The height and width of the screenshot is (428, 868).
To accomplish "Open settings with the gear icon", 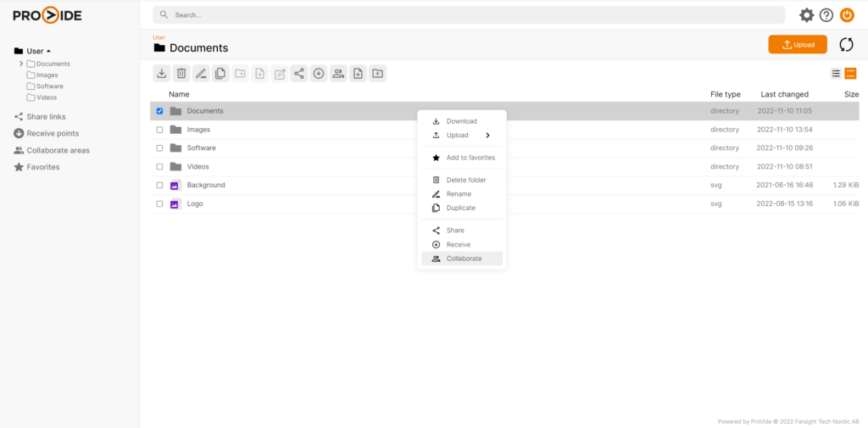I will pos(807,15).
